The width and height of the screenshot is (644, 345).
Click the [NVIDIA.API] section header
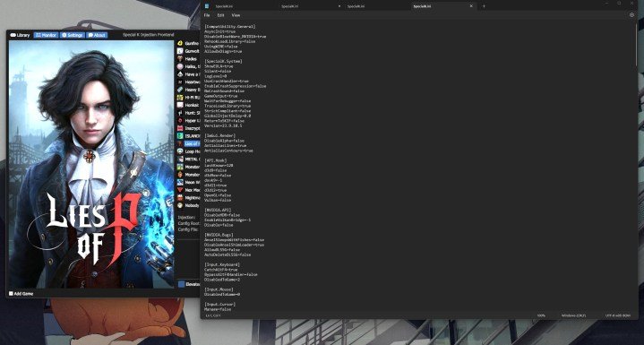click(218, 211)
